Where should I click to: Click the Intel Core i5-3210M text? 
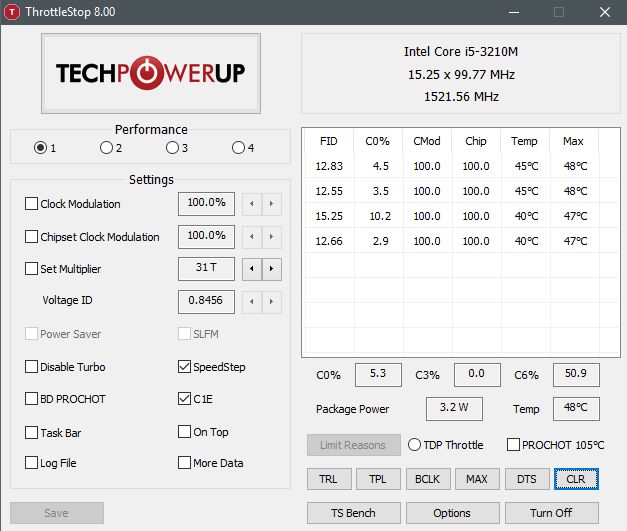point(461,52)
